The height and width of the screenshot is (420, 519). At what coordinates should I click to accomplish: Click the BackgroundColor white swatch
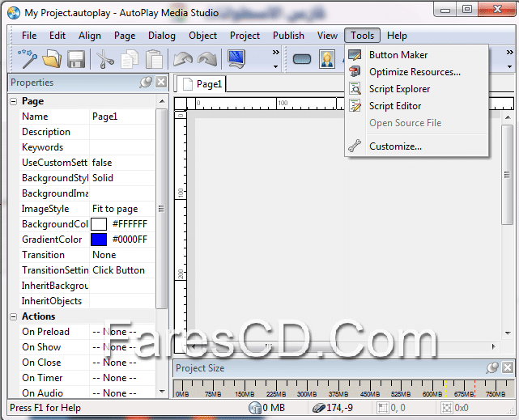(x=99, y=224)
